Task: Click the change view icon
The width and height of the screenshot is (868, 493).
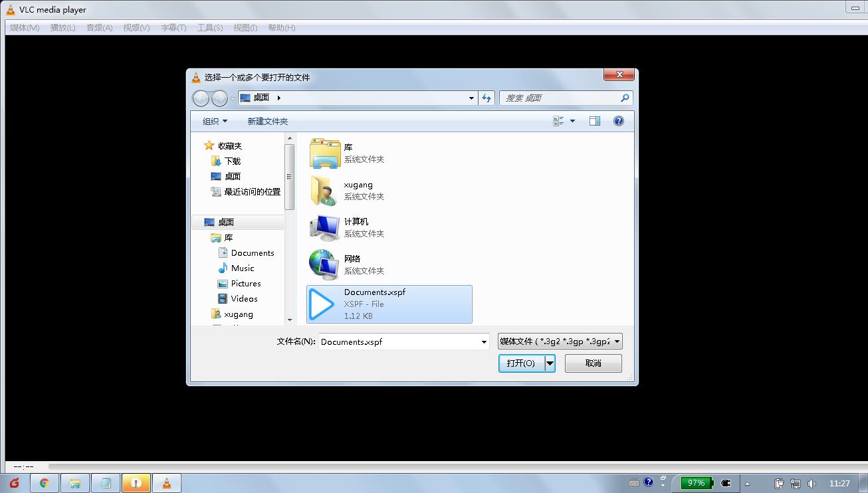Action: coord(558,121)
